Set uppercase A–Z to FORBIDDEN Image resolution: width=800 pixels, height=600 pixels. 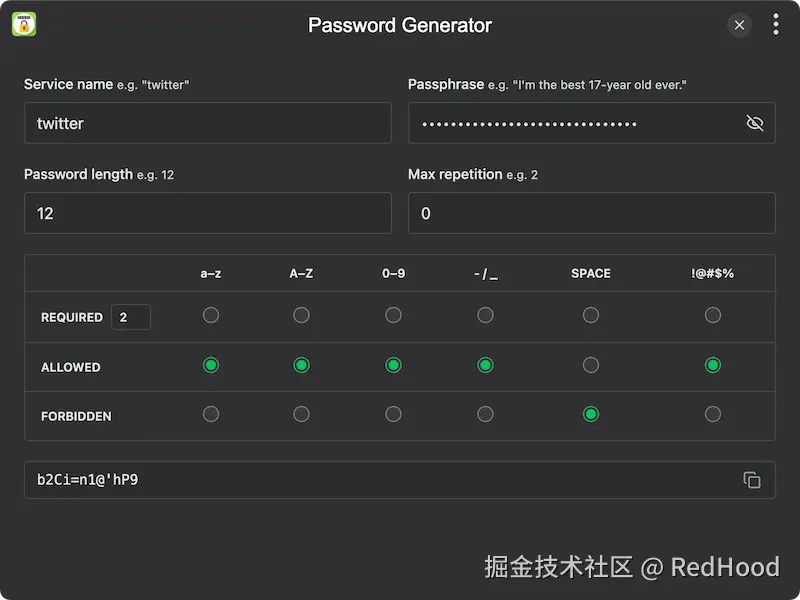pyautogui.click(x=301, y=414)
